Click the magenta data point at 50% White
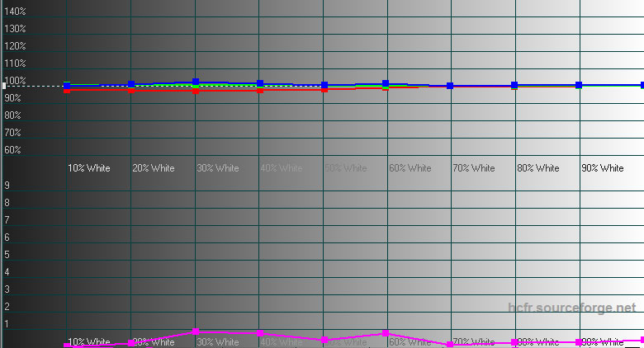This screenshot has width=644, height=348. tap(324, 340)
